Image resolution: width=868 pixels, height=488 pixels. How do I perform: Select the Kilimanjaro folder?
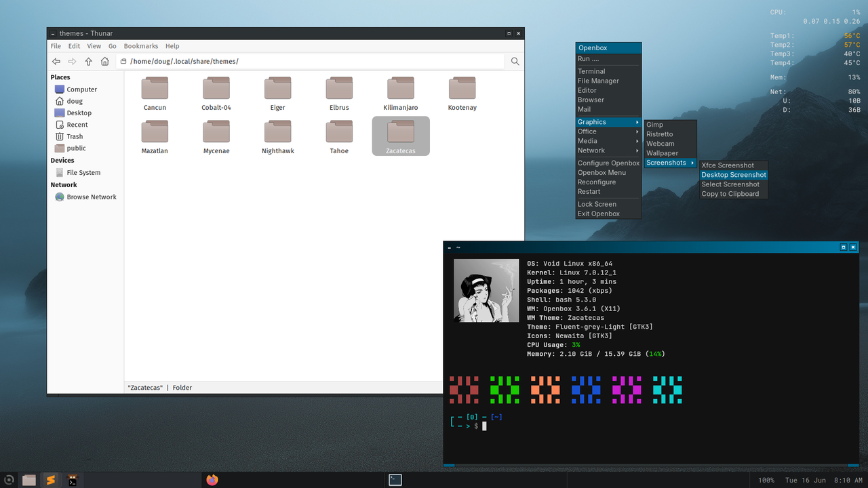tap(401, 94)
